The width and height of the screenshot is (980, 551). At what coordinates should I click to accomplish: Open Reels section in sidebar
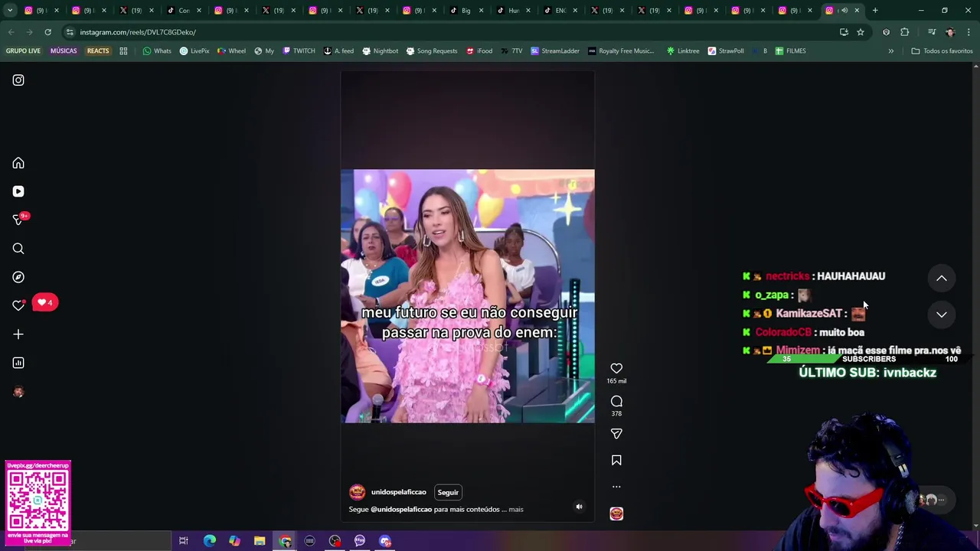click(18, 191)
